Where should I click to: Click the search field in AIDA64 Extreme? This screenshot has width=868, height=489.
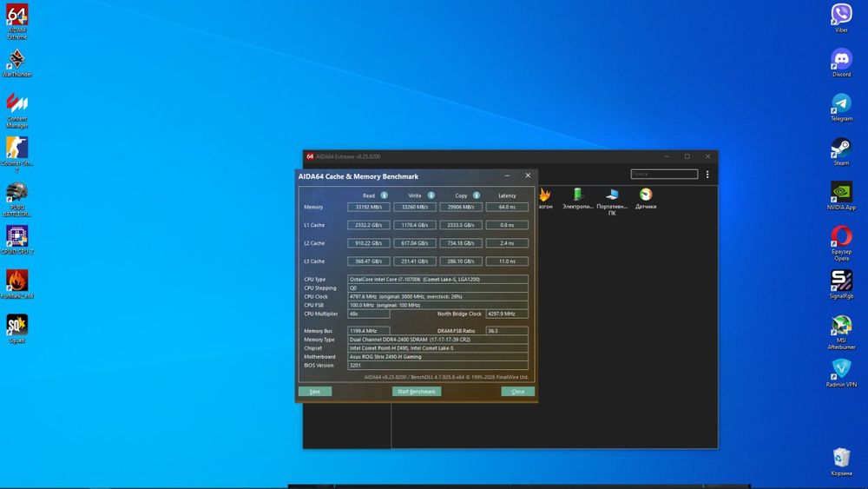(664, 174)
